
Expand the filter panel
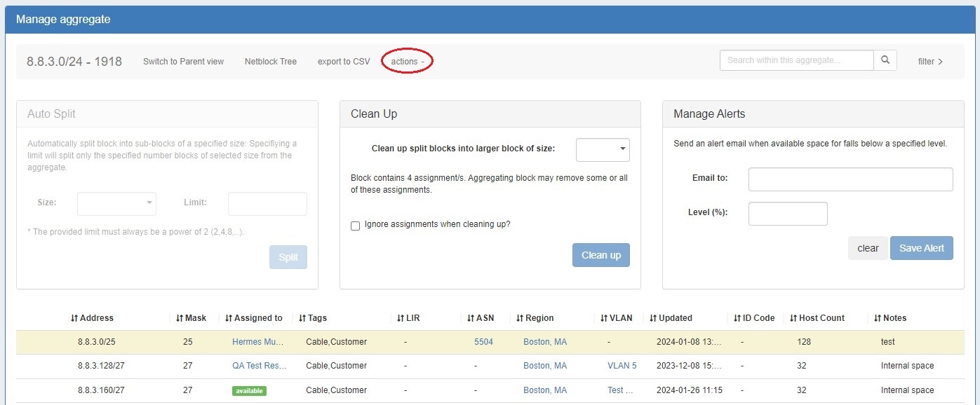tap(930, 62)
